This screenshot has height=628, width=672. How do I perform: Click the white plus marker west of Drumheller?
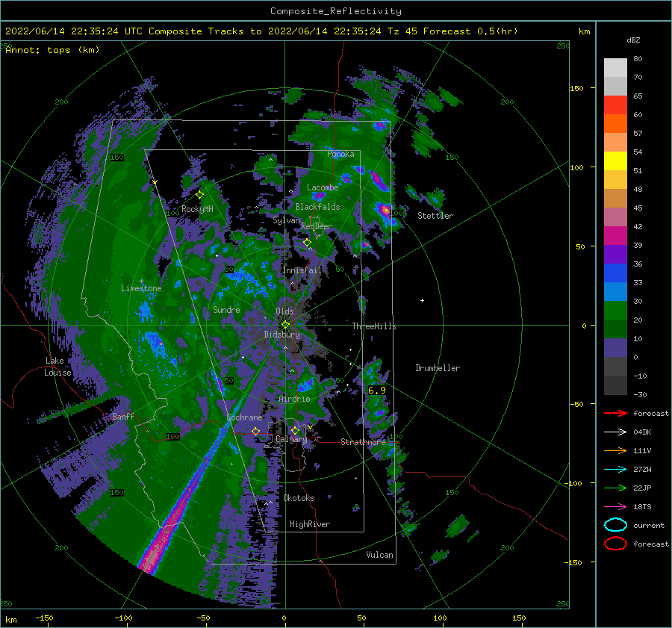click(422, 300)
